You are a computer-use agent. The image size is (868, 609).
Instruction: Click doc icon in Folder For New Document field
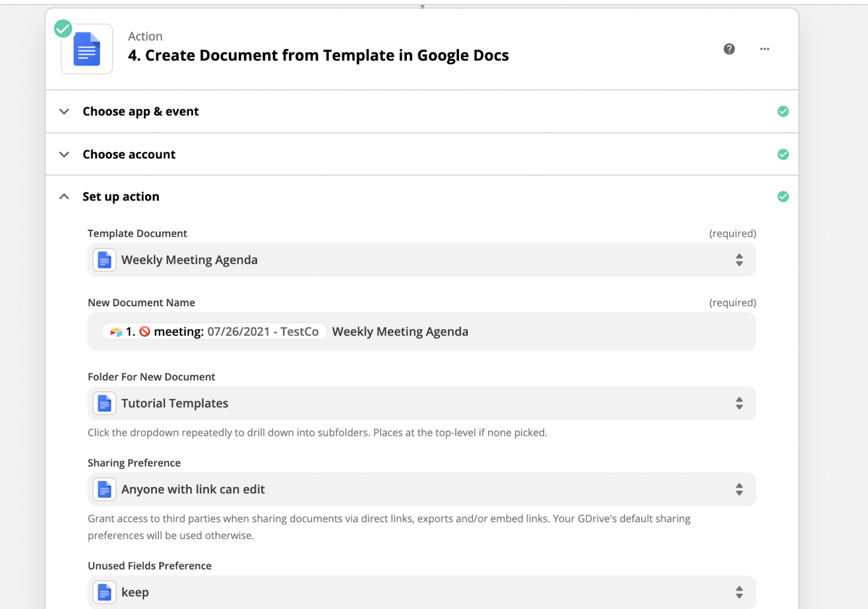[x=104, y=403]
